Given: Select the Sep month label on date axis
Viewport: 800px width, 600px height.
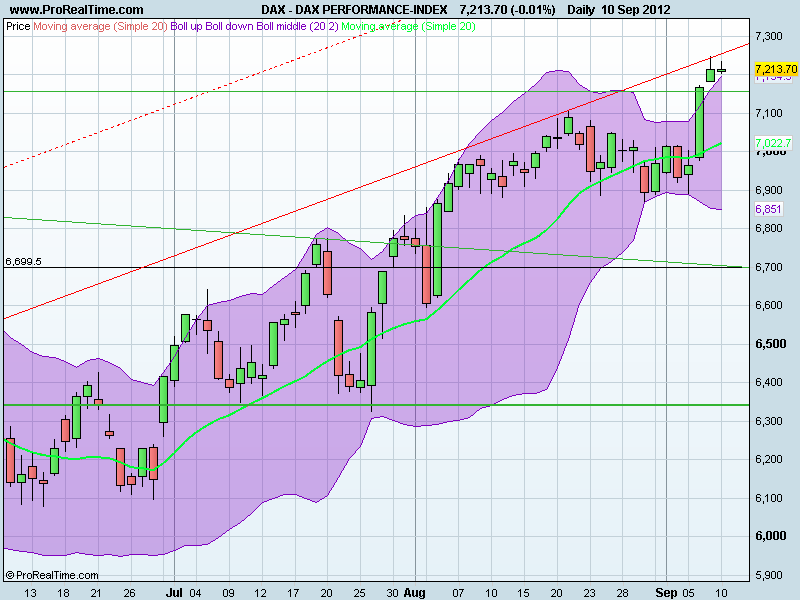Looking at the screenshot, I should coord(666,593).
